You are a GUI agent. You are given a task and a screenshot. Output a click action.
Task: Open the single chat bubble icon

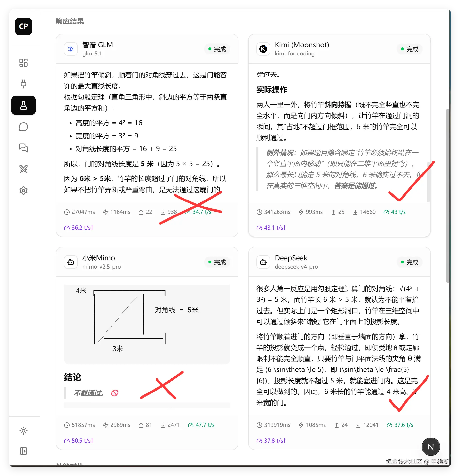(x=23, y=127)
